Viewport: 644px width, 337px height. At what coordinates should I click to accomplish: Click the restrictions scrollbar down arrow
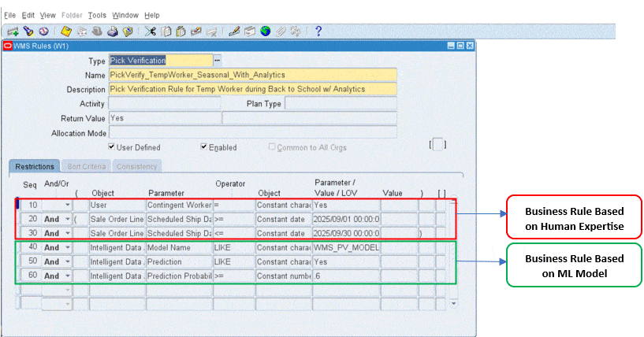453,304
